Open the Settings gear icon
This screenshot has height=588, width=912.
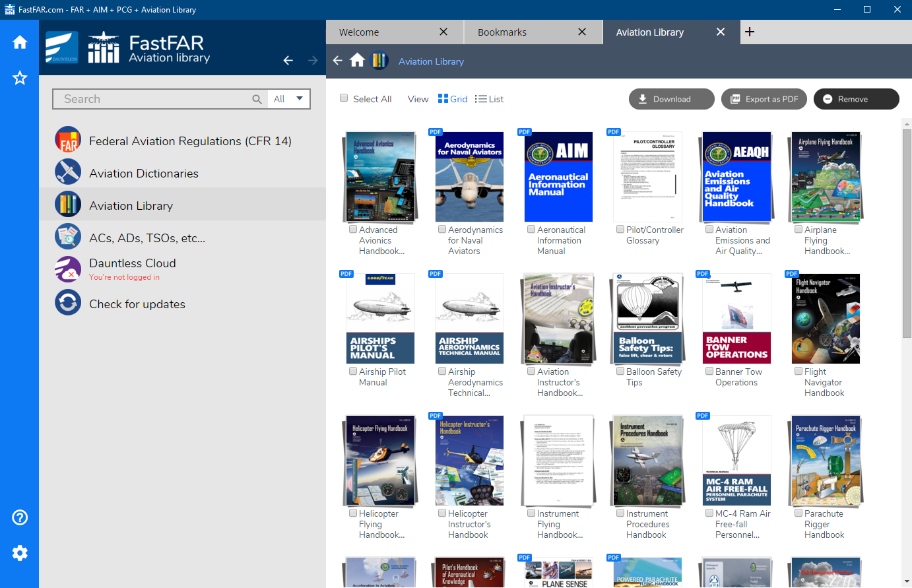tap(20, 553)
